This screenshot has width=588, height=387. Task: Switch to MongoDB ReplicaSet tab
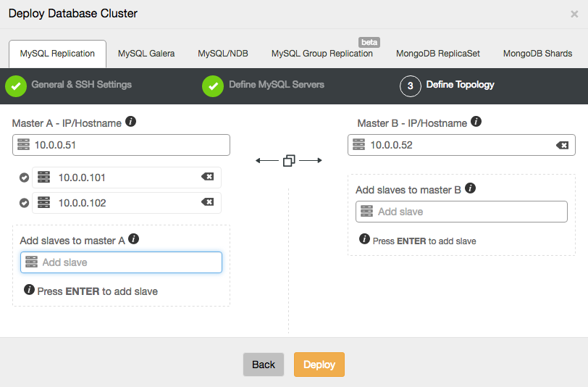coord(437,54)
